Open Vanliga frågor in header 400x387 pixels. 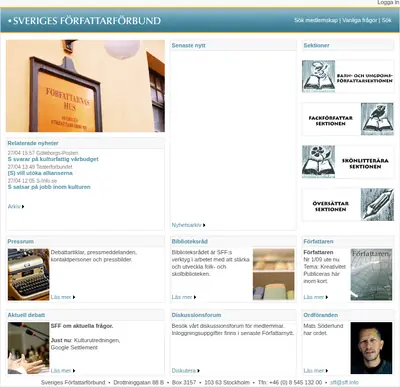point(360,20)
